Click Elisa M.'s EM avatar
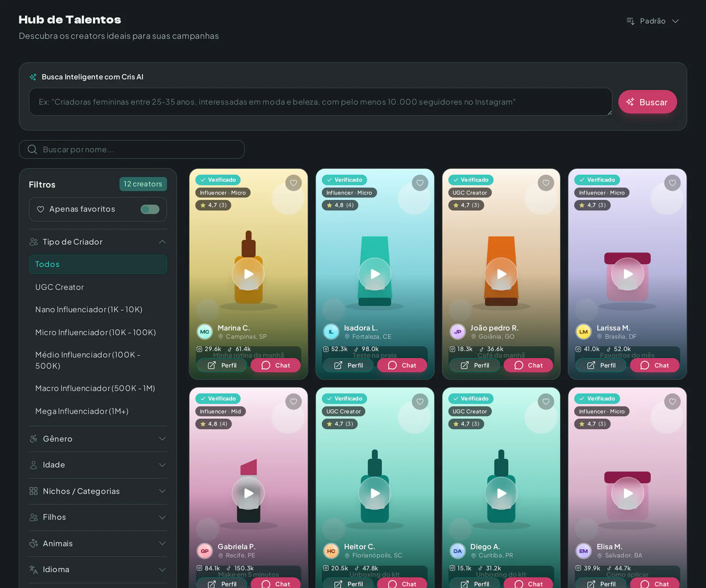Screen dimensions: 706x588 pyautogui.click(x=584, y=551)
